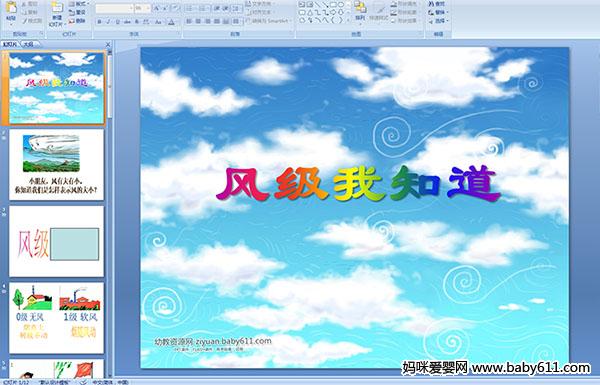Select the Text Box shape in gallery
Viewport: 600px width, 385px height.
click(302, 5)
